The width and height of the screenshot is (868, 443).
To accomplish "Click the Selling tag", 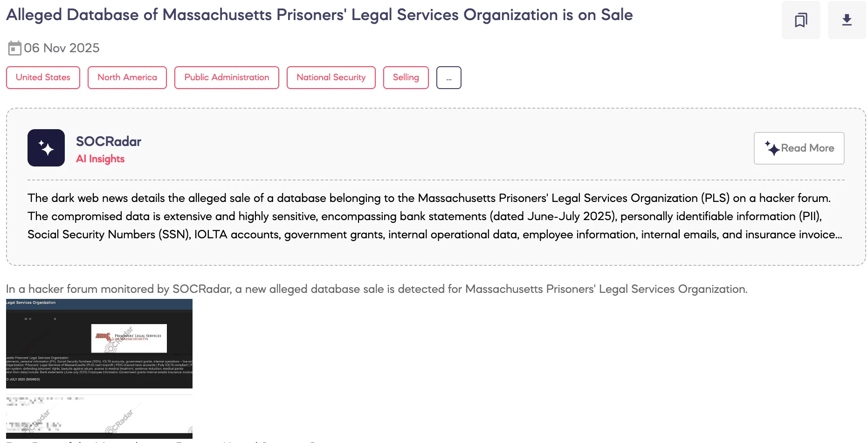I will (406, 77).
